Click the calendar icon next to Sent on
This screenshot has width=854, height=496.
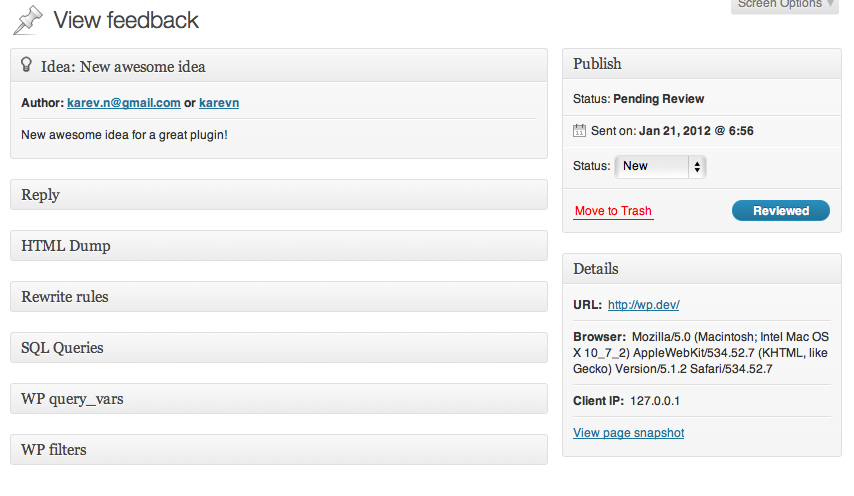580,131
